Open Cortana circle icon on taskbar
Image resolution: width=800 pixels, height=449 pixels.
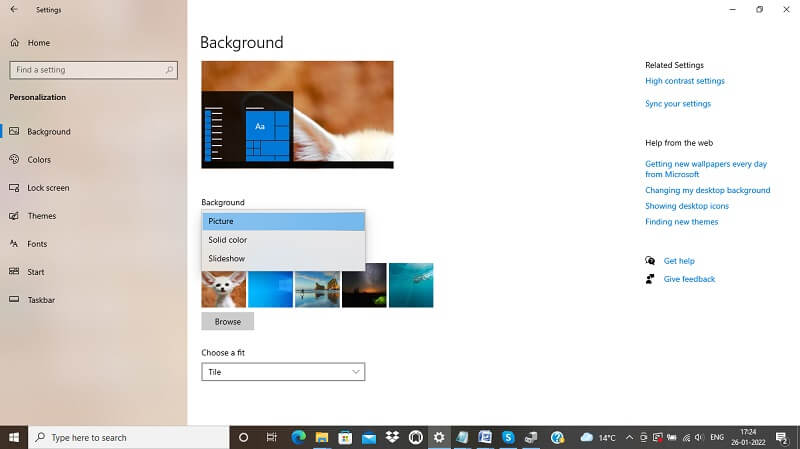click(243, 438)
